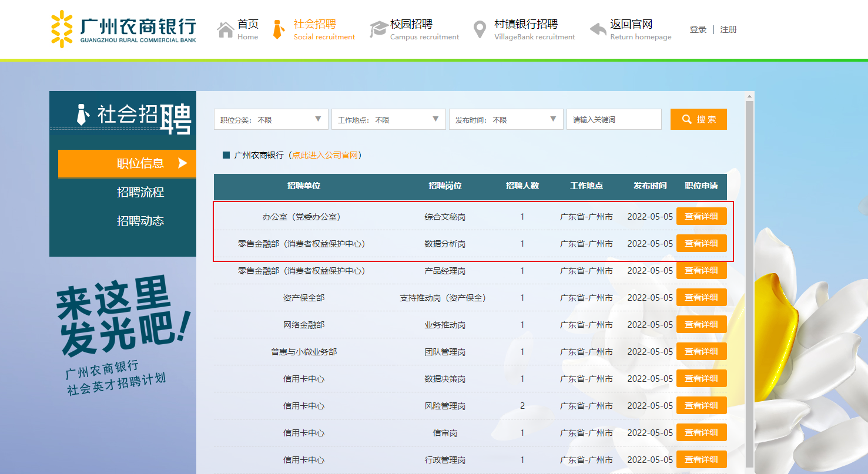Image resolution: width=868 pixels, height=474 pixels.
Task: Click the 登录 login link
Action: (698, 29)
